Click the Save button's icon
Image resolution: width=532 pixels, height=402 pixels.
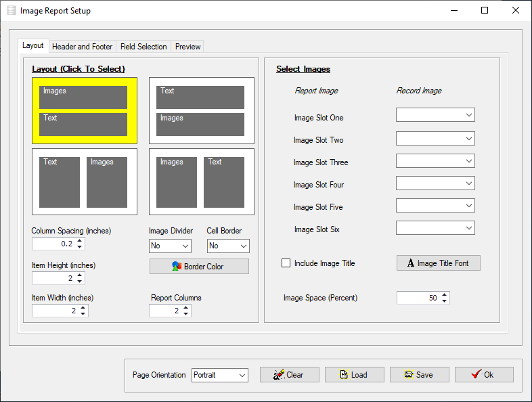[x=409, y=374]
